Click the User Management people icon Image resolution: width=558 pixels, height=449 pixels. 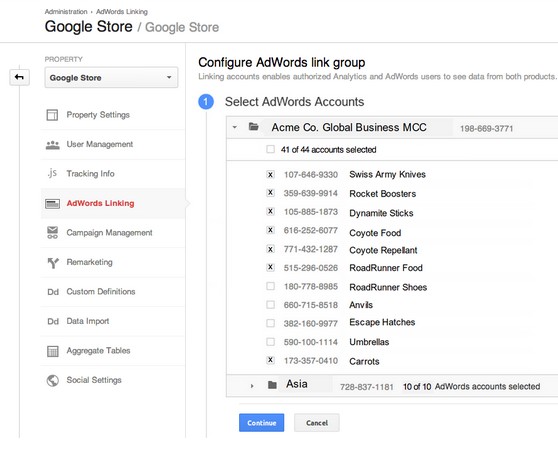pos(53,145)
